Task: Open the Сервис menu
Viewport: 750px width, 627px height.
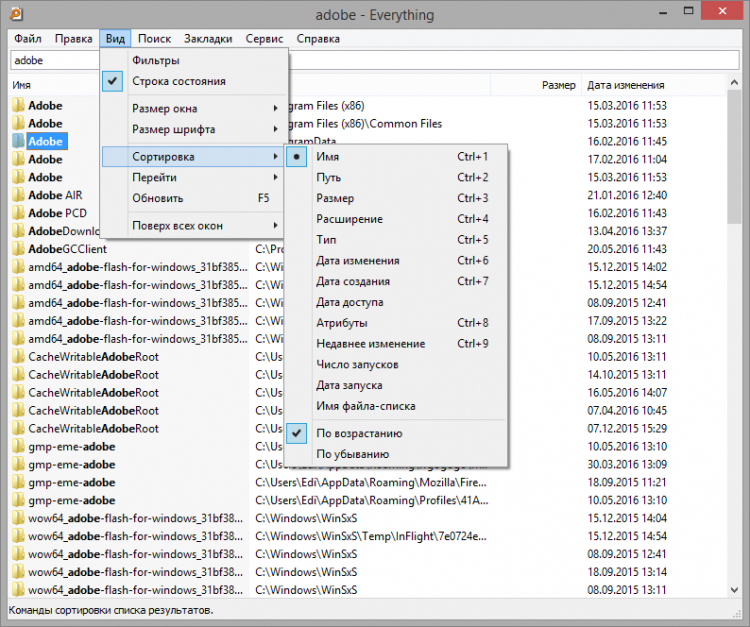Action: [x=264, y=39]
